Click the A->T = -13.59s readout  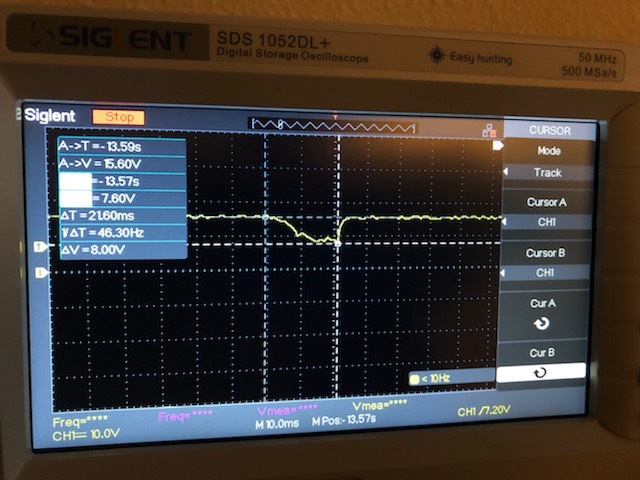[x=122, y=146]
